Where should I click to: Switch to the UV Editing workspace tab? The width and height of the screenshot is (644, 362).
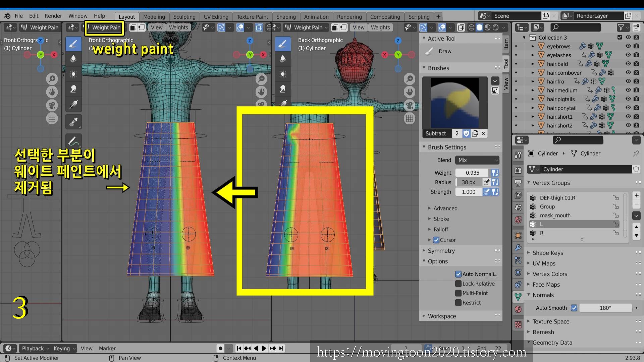(216, 17)
